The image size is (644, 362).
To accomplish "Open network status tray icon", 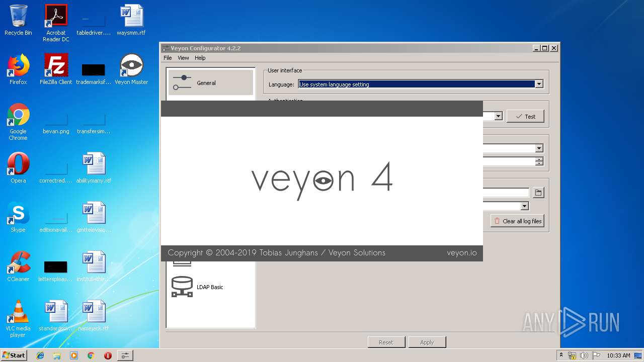I will tap(572, 355).
